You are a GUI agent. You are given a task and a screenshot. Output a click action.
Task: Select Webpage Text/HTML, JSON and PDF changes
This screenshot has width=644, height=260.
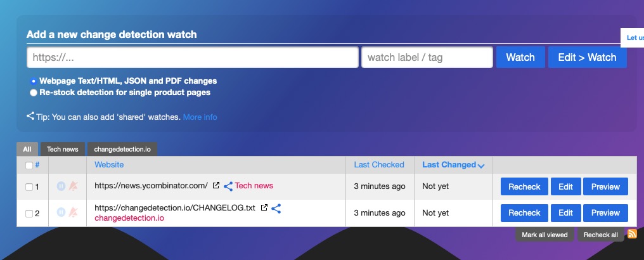point(34,81)
